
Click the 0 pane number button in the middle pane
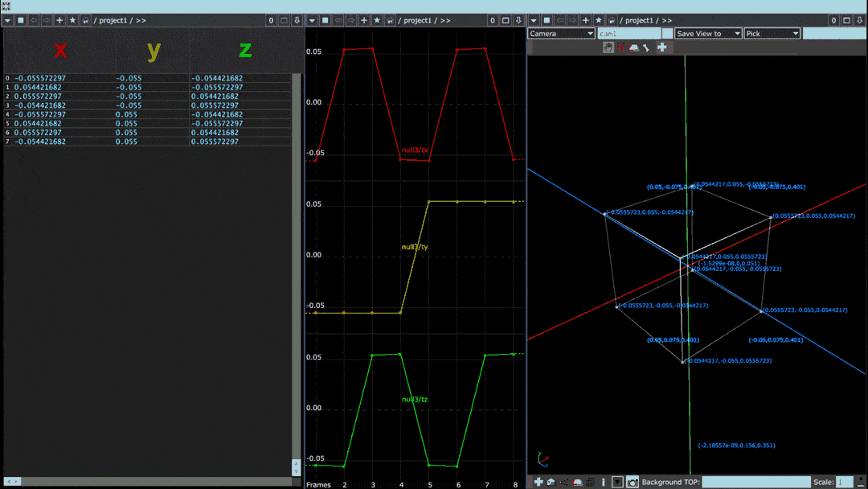pyautogui.click(x=492, y=20)
